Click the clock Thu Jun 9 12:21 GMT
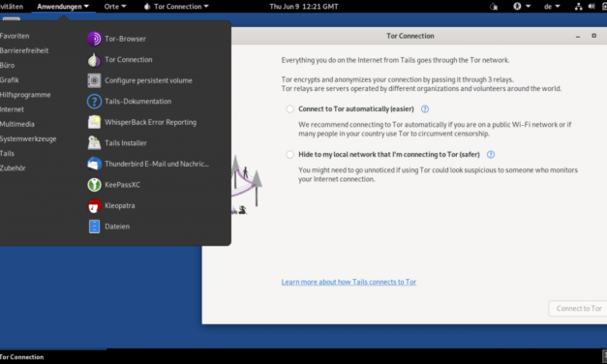The height and width of the screenshot is (364, 607). pos(304,7)
